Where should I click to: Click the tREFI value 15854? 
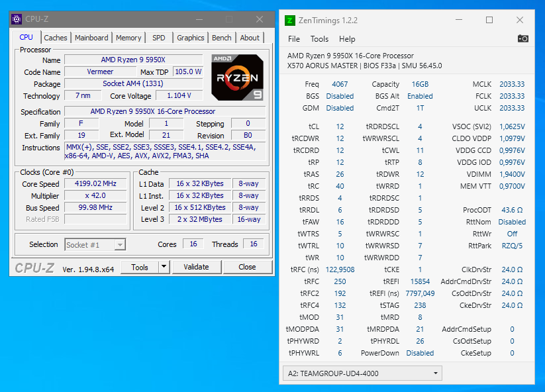[420, 281]
